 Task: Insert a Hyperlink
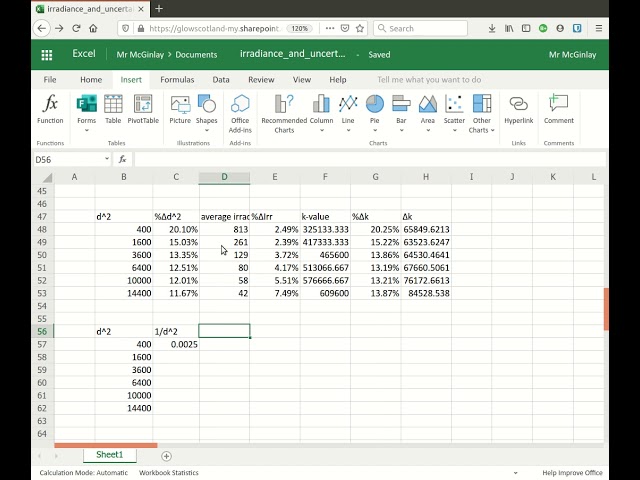click(x=519, y=109)
